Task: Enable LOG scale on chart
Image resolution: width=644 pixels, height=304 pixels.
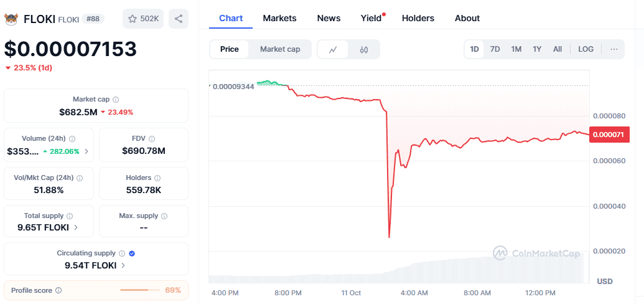Action: coord(586,49)
